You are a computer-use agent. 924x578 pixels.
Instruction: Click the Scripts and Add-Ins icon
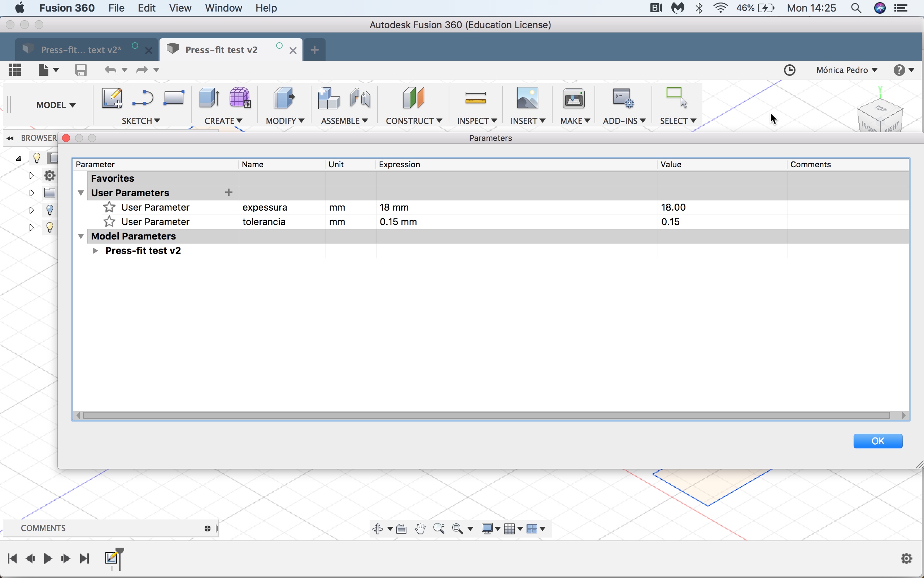(623, 98)
